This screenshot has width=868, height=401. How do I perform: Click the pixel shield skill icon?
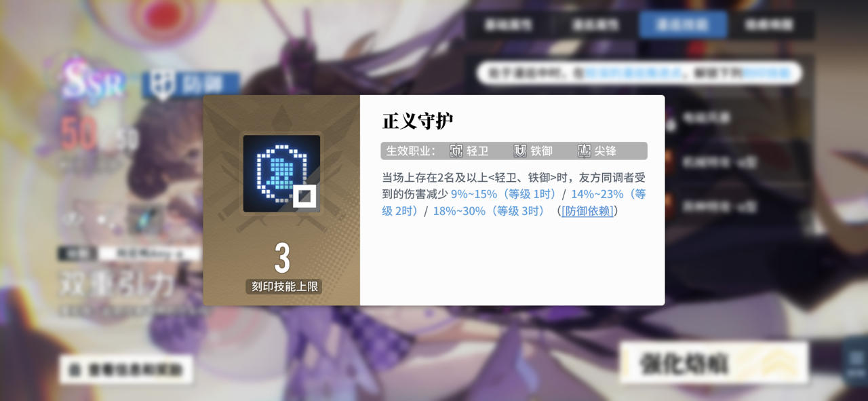click(281, 173)
